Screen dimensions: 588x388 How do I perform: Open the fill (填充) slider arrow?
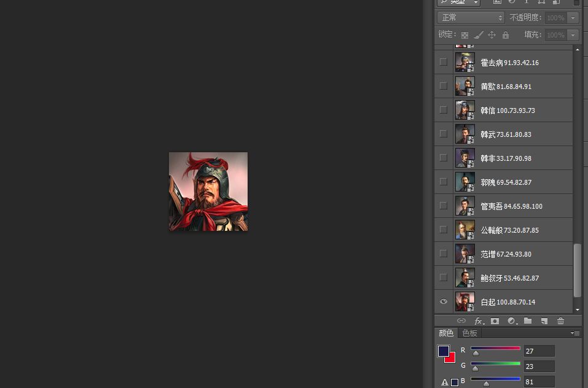[x=573, y=35]
